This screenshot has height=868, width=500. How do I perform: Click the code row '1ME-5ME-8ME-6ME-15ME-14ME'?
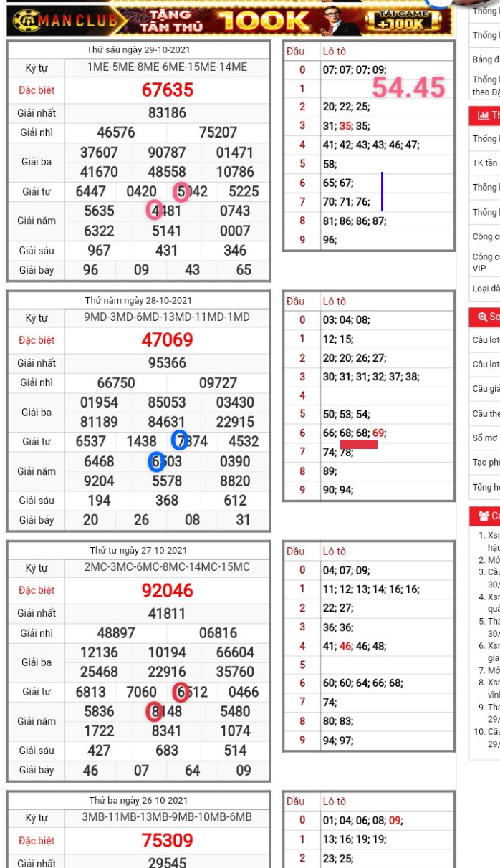click(167, 67)
